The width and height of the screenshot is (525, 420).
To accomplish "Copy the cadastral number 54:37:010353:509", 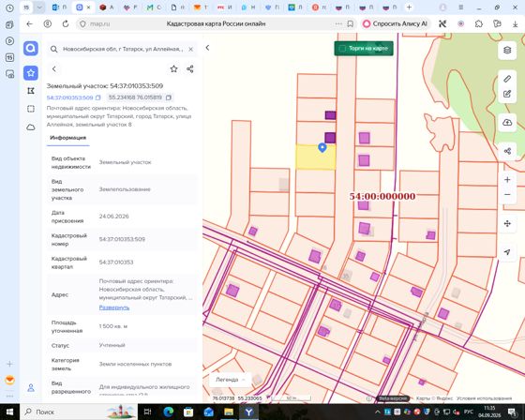I will tap(97, 97).
